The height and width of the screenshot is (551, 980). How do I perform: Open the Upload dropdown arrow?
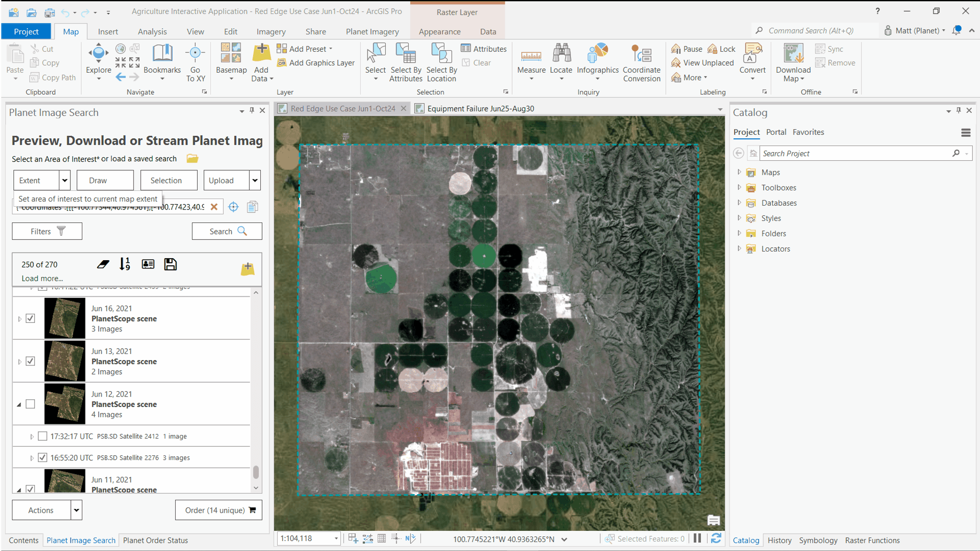pos(255,180)
